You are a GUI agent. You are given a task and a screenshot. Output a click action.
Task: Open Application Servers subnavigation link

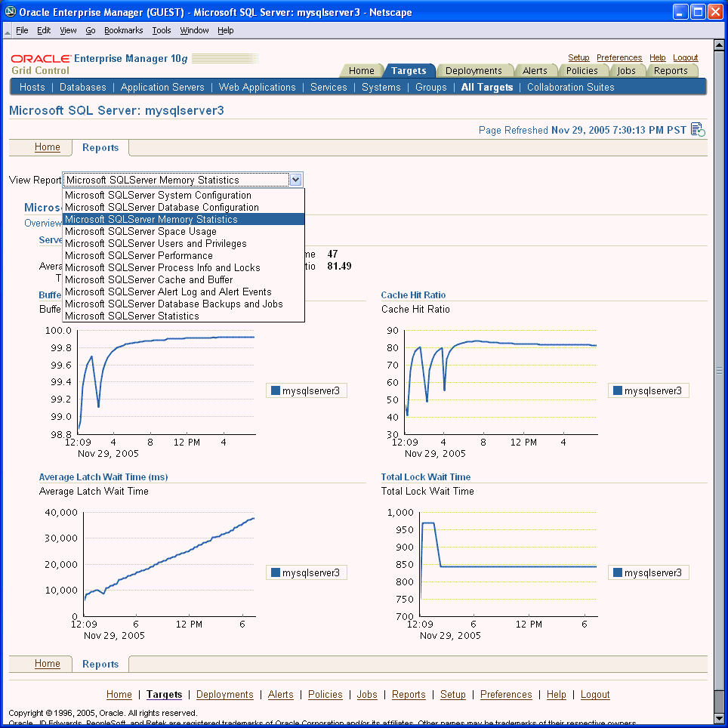click(162, 87)
